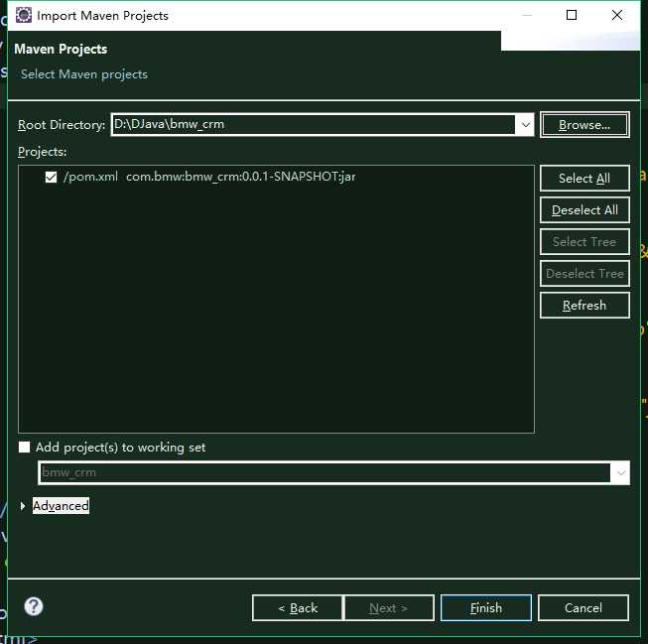Click the Next > button

[x=389, y=608]
